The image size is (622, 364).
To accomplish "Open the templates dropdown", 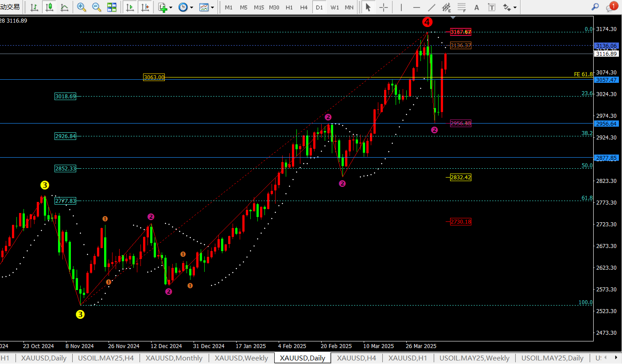I will pos(206,7).
